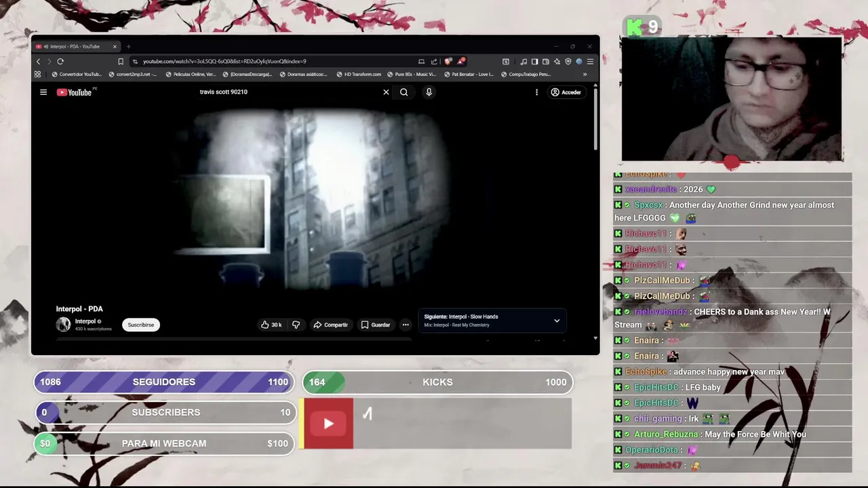This screenshot has height=488, width=868.
Task: Open the bookmarks apps grid icon
Action: point(37,75)
